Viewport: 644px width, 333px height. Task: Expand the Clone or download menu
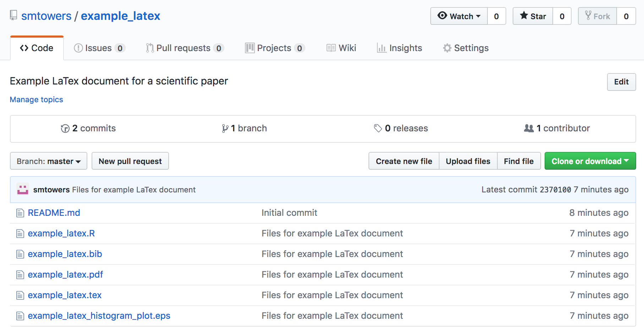point(590,161)
